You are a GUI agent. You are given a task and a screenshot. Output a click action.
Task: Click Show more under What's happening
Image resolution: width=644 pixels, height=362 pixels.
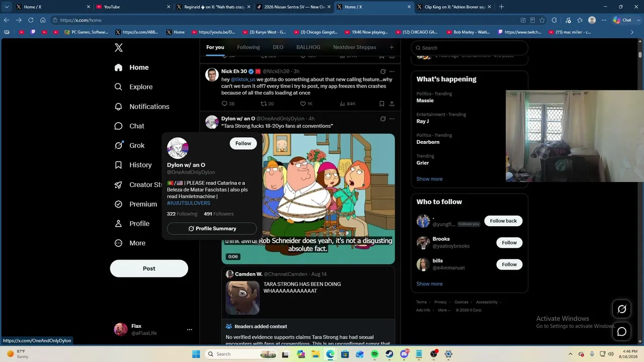tap(429, 179)
